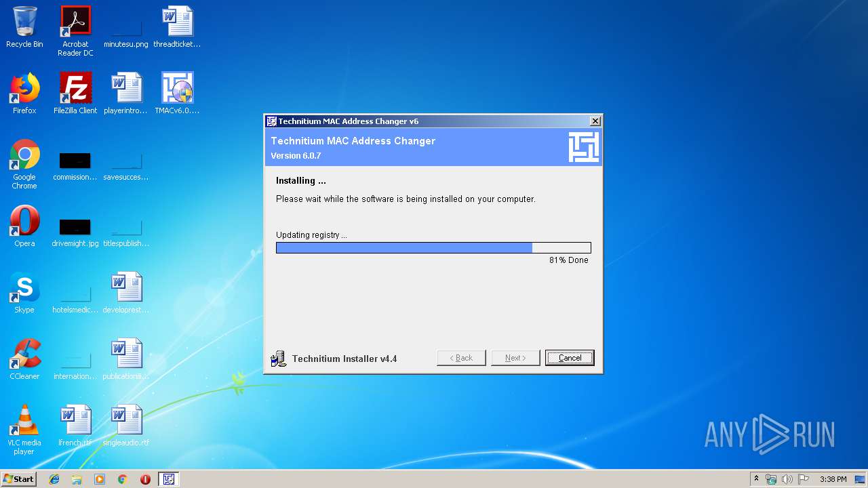Select the savesucces file icon
Image resolution: width=868 pixels, height=488 pixels.
126,167
